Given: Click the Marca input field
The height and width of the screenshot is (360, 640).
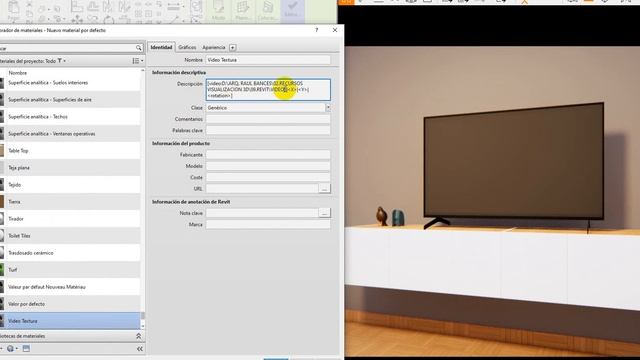Looking at the screenshot, I should pyautogui.click(x=268, y=224).
